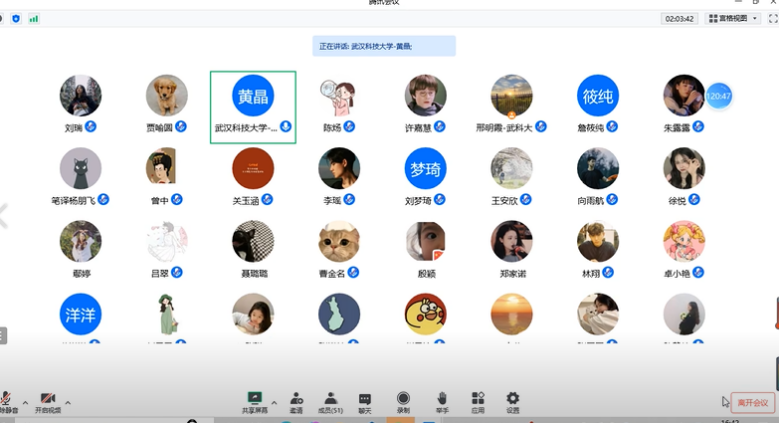
Task: Open the Apps icon in toolbar
Action: click(x=478, y=399)
